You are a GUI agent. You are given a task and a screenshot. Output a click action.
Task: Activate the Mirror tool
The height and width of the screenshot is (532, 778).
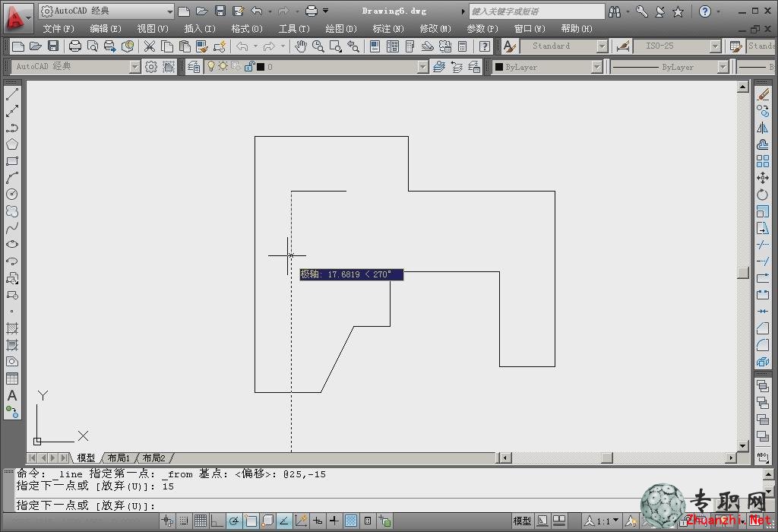[x=763, y=128]
